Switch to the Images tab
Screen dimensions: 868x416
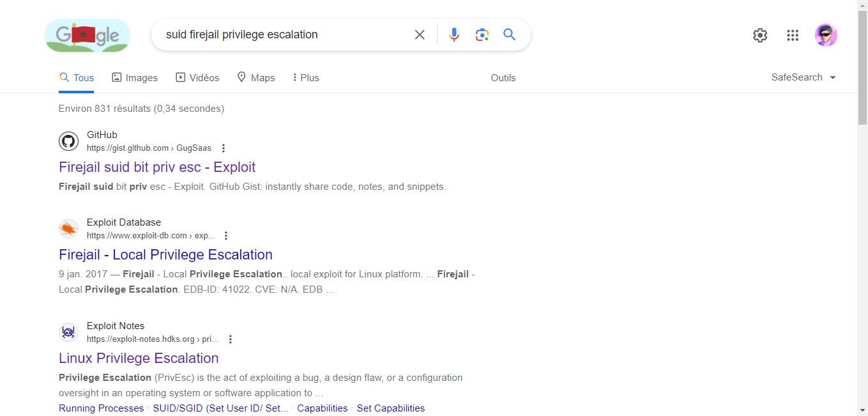tap(135, 78)
